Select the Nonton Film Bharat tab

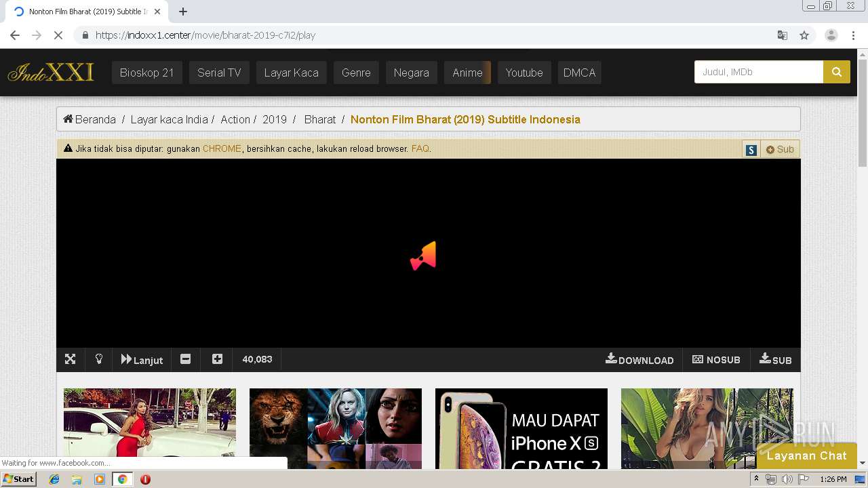(87, 12)
